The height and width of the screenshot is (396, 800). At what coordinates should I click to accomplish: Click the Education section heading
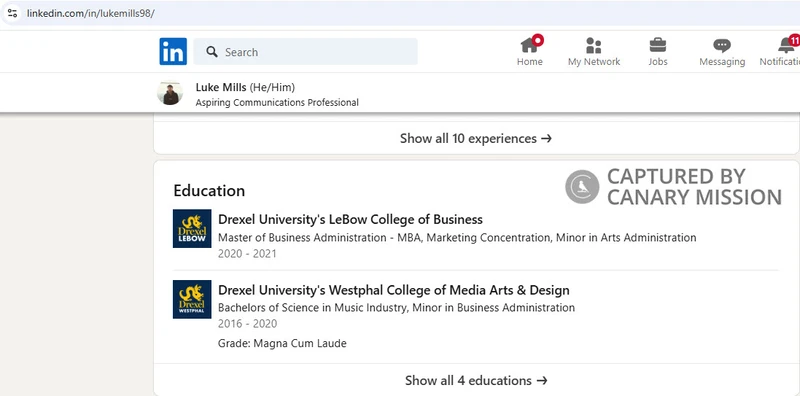pos(209,190)
